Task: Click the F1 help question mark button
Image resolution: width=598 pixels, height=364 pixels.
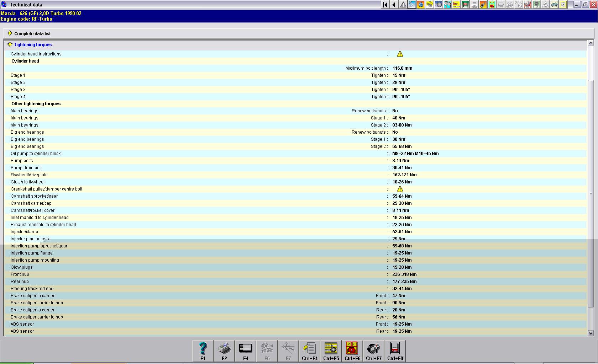Action: pyautogui.click(x=203, y=351)
